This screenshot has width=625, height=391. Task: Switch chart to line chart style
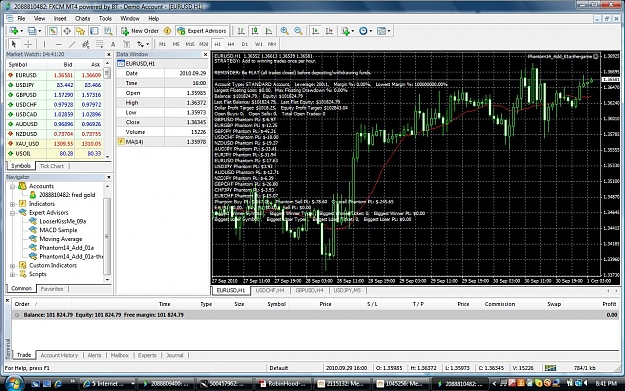(x=269, y=31)
